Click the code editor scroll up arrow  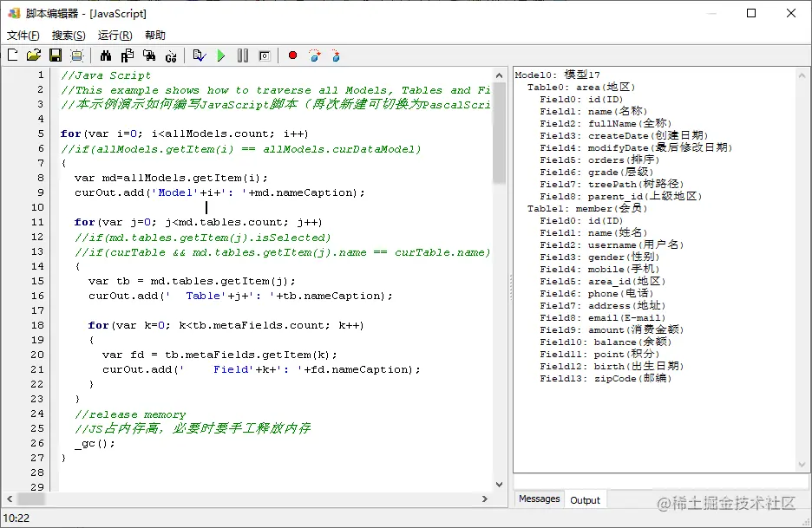[x=499, y=75]
